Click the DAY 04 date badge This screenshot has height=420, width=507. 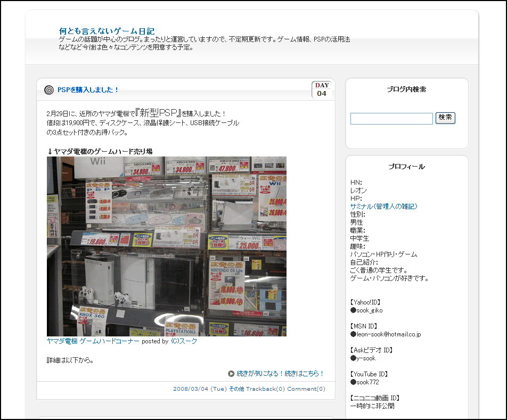click(322, 89)
